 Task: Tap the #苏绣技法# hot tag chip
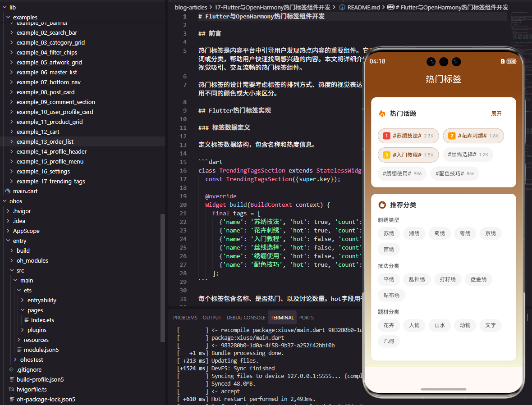408,136
